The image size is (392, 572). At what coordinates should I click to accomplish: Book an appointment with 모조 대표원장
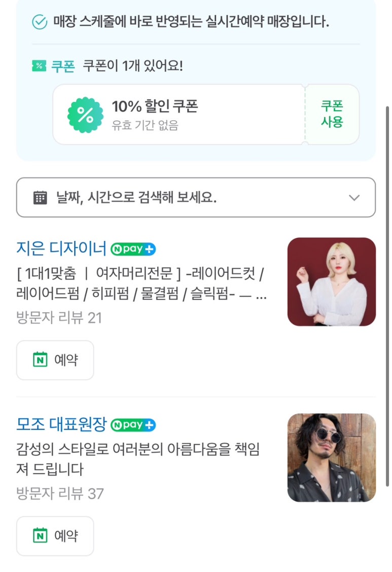(x=55, y=536)
